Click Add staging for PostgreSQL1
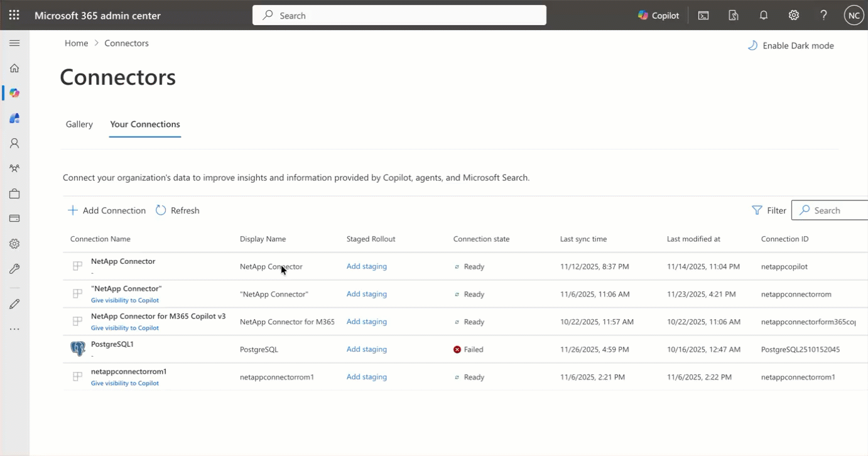Screen dimensions: 868x456 (x=366, y=349)
